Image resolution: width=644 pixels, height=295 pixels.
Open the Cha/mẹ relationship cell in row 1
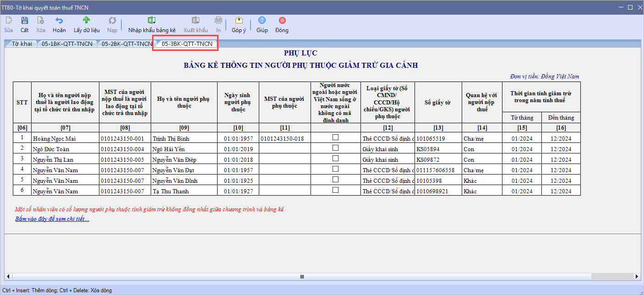481,138
